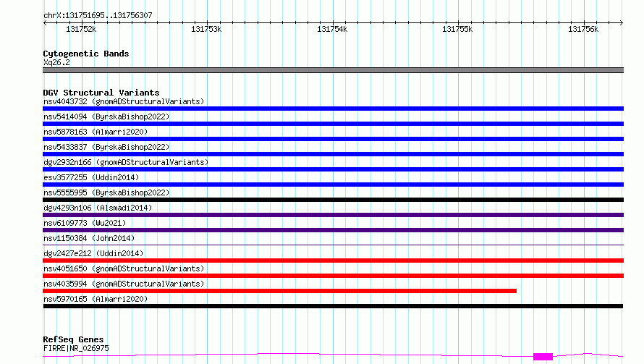Click the 131756k ruler label

point(583,29)
